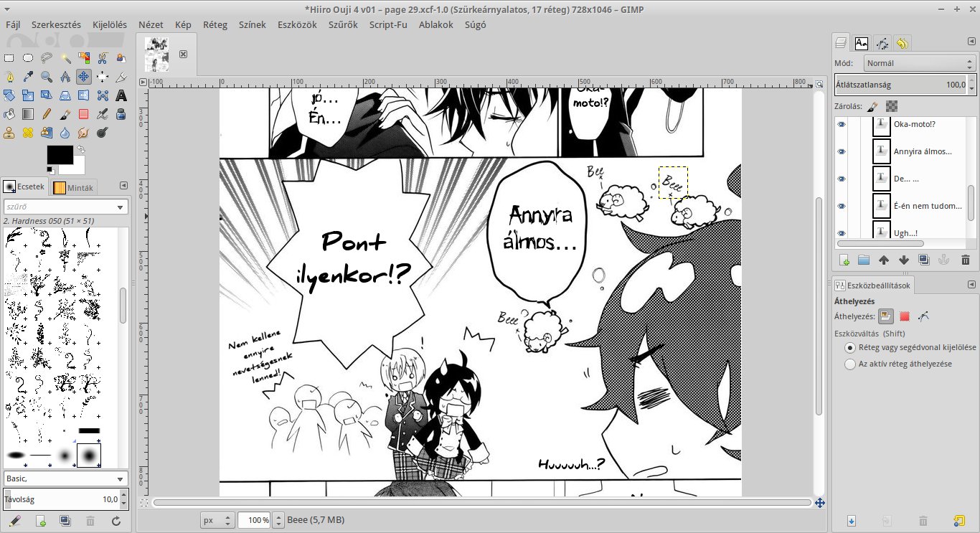
Task: Select the Perspective tool
Action: pyautogui.click(x=65, y=95)
